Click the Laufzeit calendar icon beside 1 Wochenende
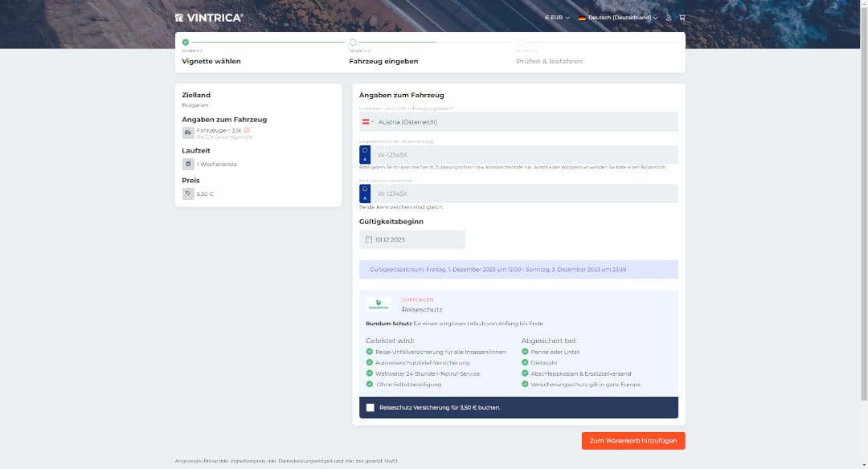868x469 pixels. point(188,164)
